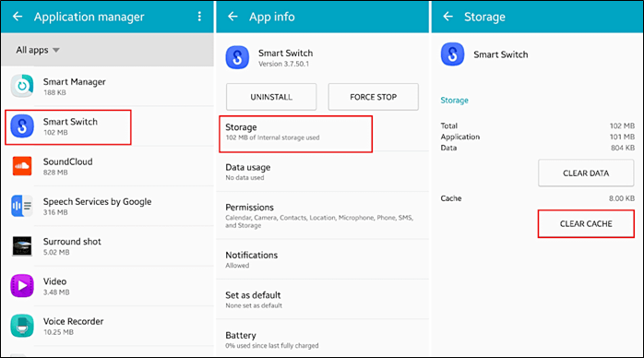
Task: Tap the Total 102 MB row
Action: click(x=538, y=125)
